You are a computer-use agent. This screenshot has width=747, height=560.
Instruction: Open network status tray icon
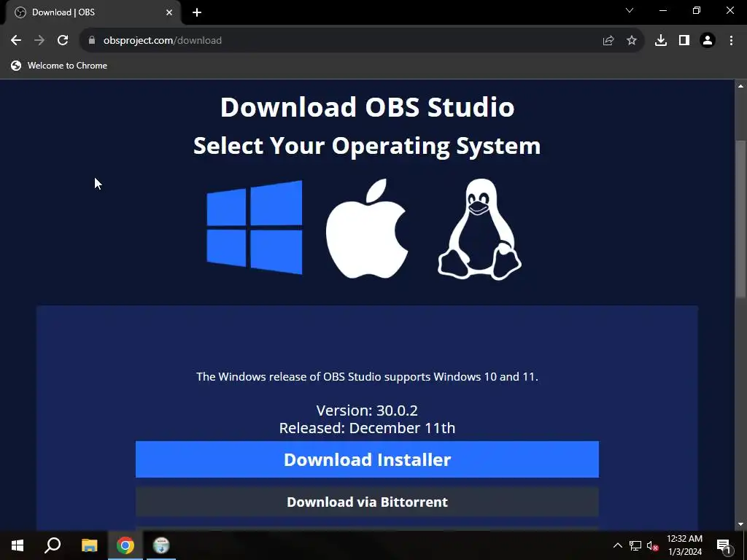[x=635, y=545]
